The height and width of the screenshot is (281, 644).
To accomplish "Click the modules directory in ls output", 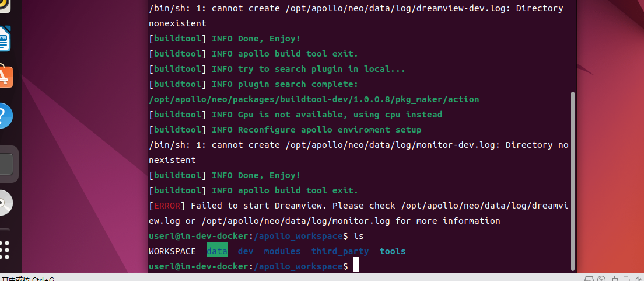I will click(282, 251).
